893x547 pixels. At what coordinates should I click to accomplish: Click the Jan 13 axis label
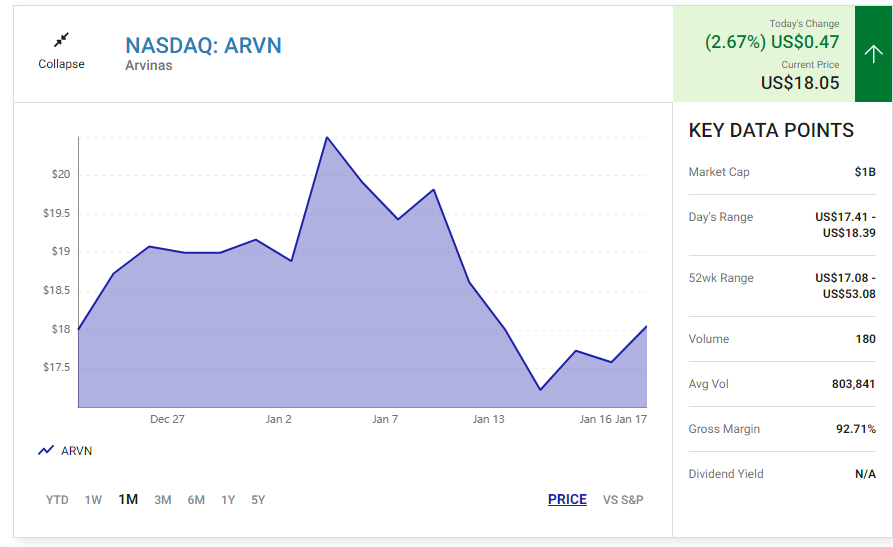coord(489,419)
